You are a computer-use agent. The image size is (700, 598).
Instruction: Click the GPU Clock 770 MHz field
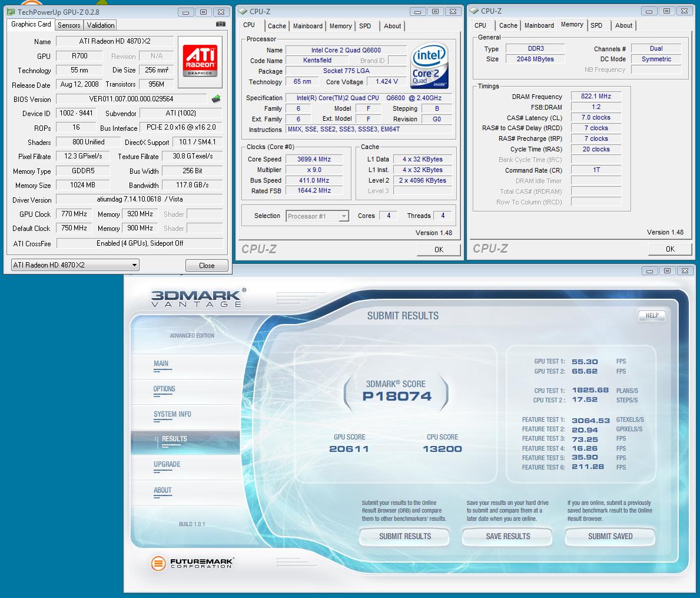click(x=74, y=214)
